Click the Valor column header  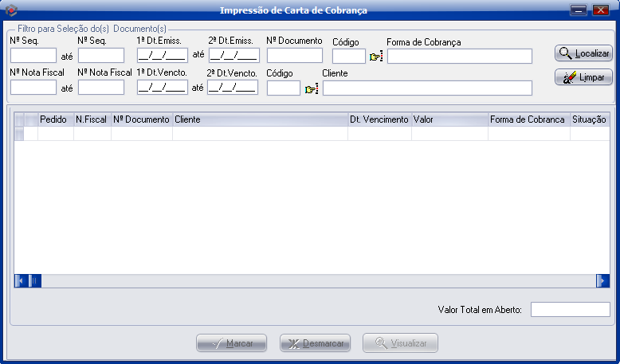tap(449, 119)
